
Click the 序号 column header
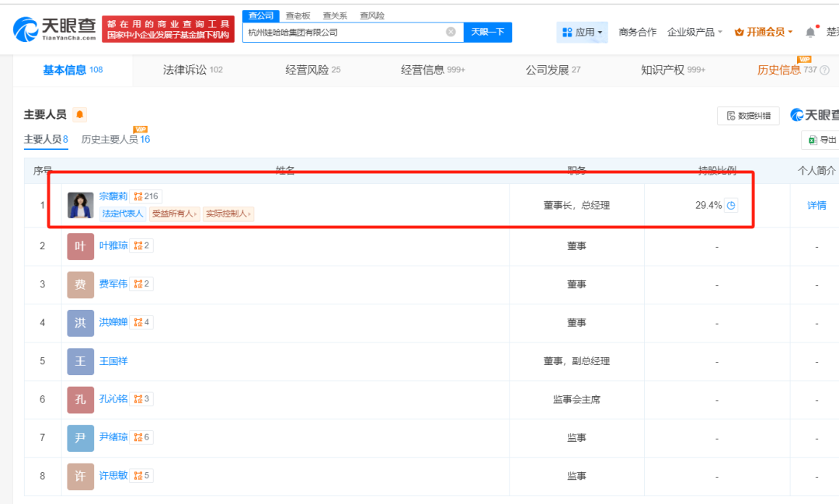[42, 171]
